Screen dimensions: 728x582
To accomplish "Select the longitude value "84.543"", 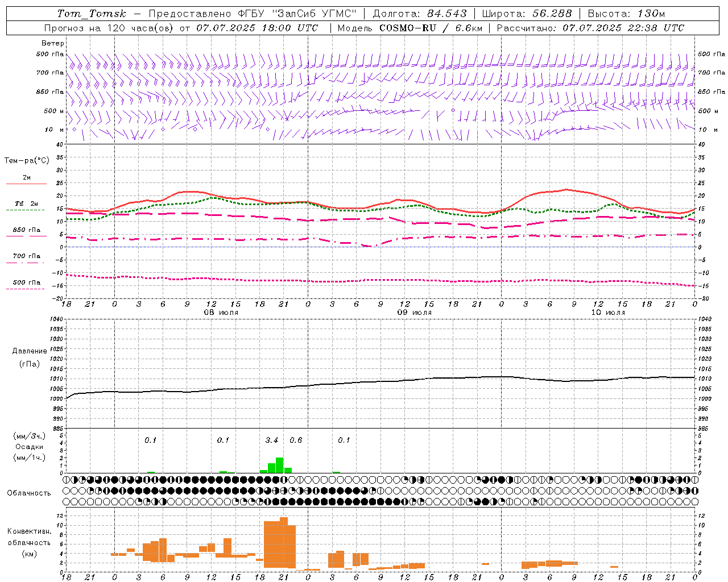I will coord(447,14).
